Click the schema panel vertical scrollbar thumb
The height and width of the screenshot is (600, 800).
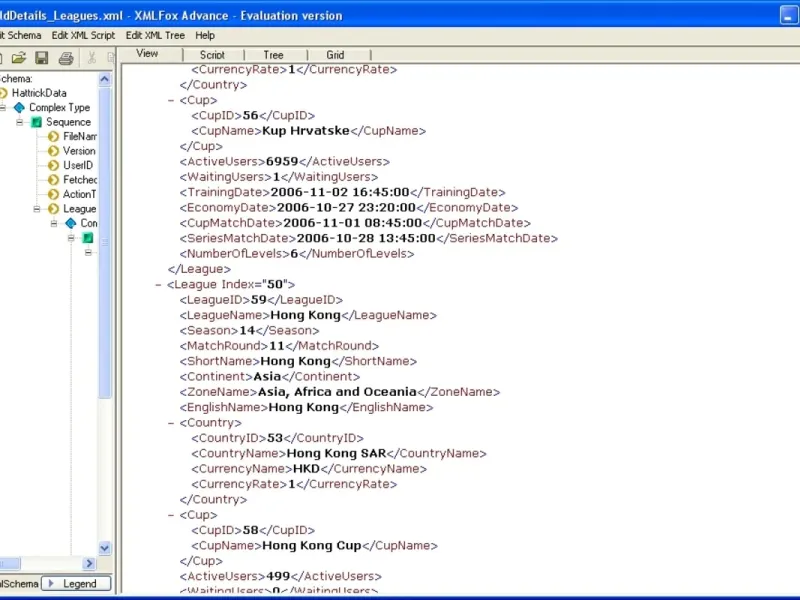pyautogui.click(x=105, y=242)
